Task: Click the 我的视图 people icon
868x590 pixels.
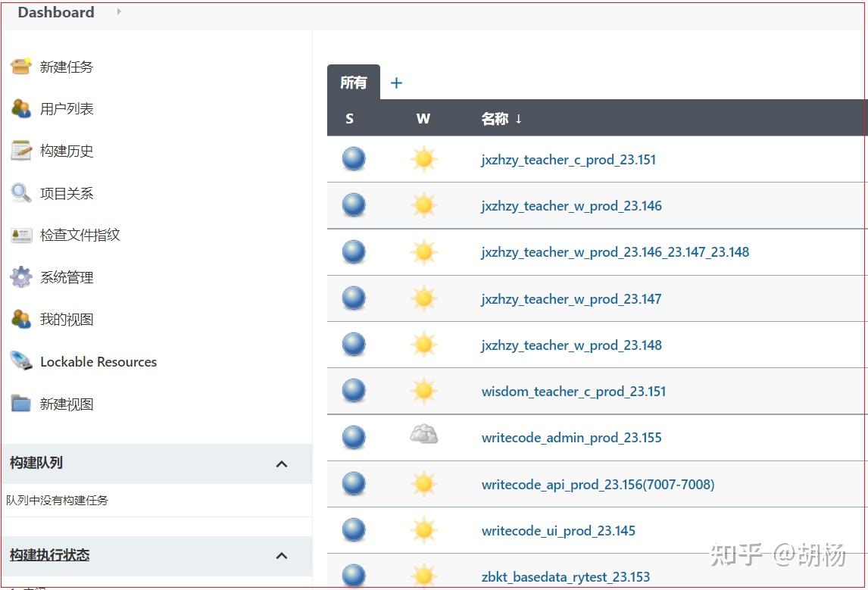Action: click(21, 319)
